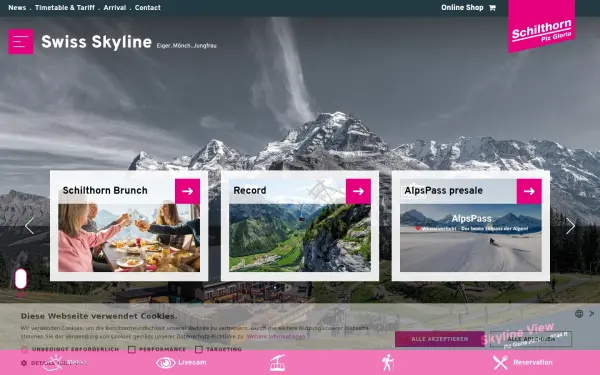
Task: Click the details settings gear icon
Action: 24,363
